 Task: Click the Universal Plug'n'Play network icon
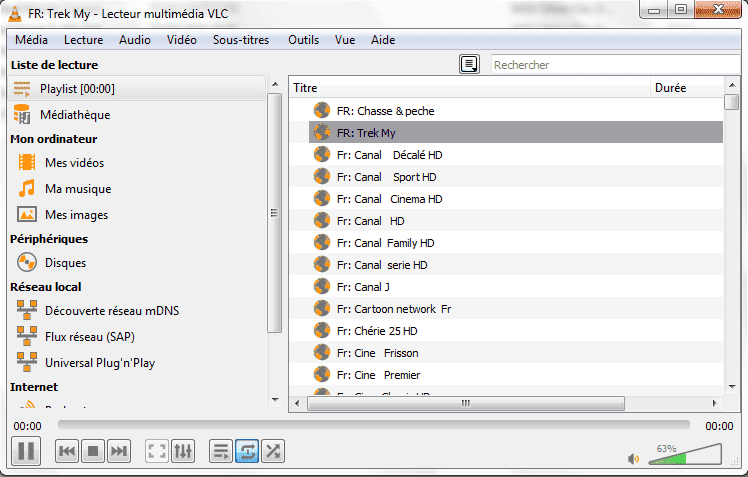click(27, 363)
